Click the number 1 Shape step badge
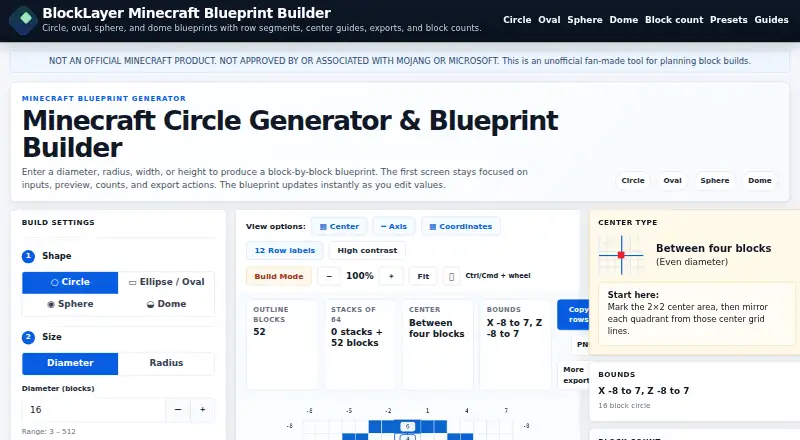This screenshot has height=440, width=800. (28, 256)
